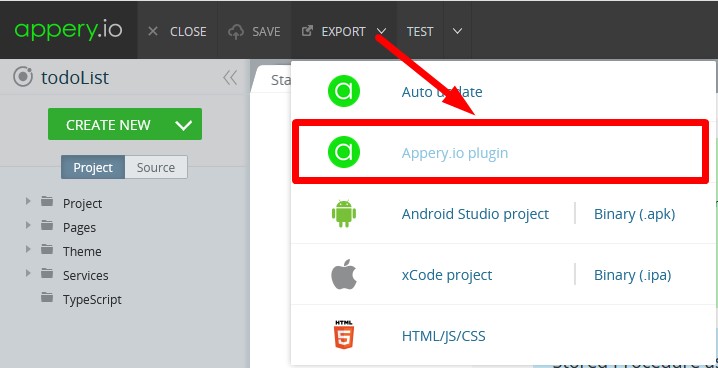The image size is (718, 368).
Task: Export as HTML/JS/CSS
Action: point(443,336)
